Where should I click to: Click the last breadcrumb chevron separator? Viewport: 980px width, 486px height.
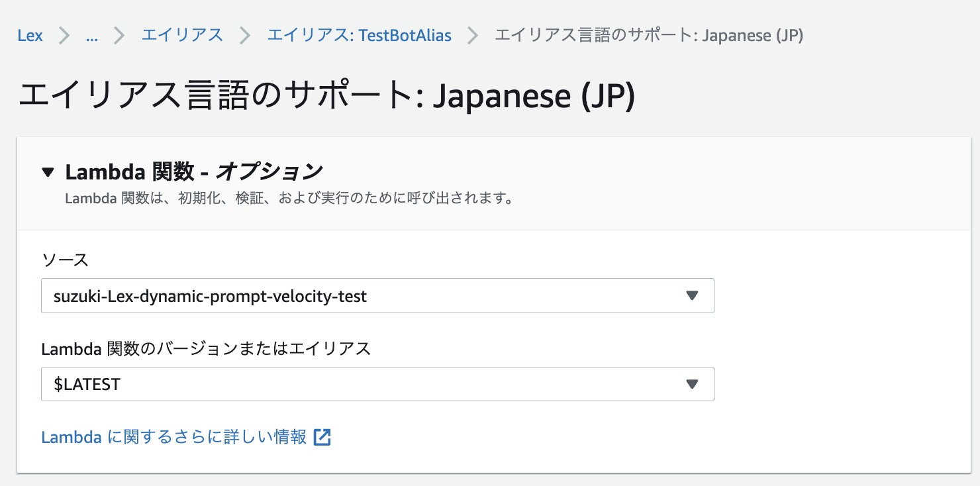(473, 35)
